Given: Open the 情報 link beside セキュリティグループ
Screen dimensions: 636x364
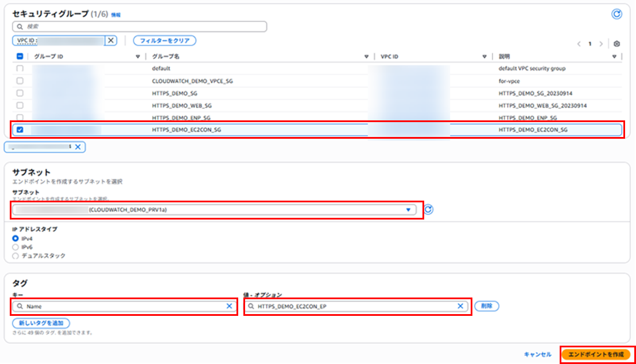Looking at the screenshot, I should point(116,15).
